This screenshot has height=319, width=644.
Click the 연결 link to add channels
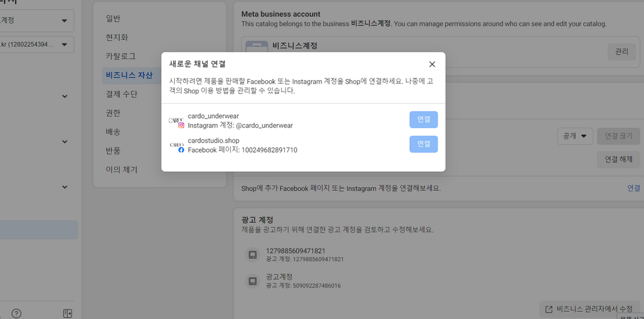633,188
